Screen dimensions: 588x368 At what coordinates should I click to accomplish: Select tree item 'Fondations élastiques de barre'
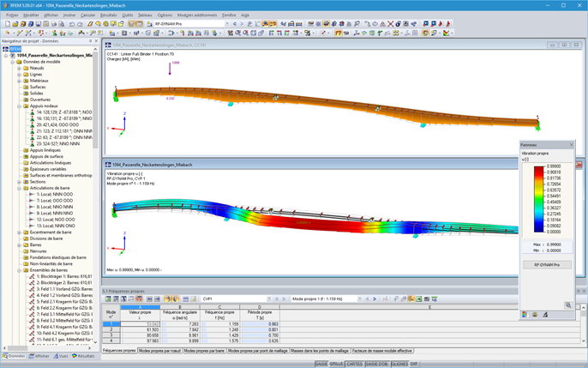click(58, 257)
